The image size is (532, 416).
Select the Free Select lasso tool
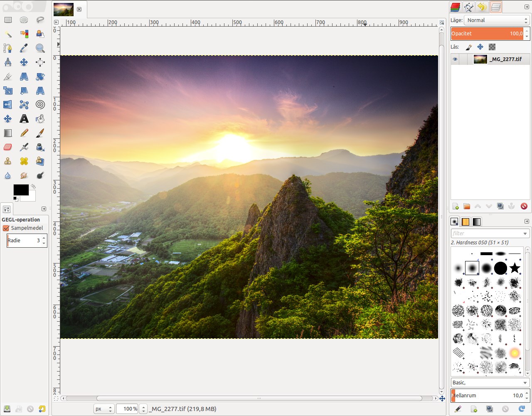40,20
